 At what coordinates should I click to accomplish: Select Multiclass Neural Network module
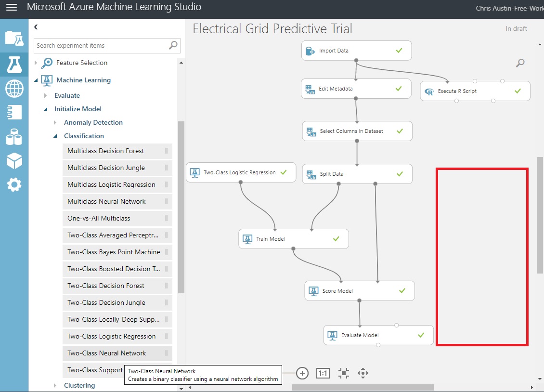click(117, 202)
